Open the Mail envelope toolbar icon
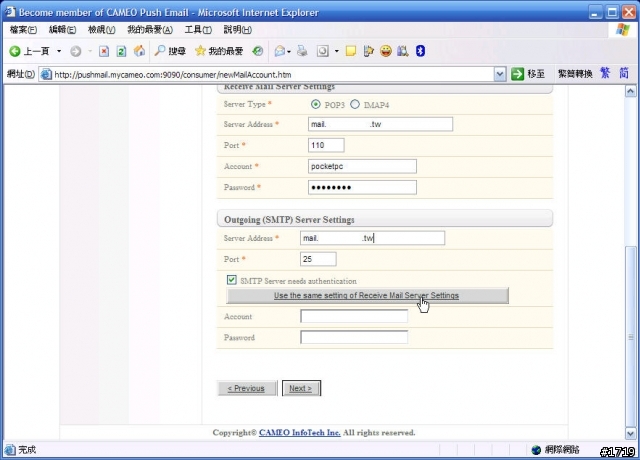This screenshot has height=460, width=640. (280, 51)
